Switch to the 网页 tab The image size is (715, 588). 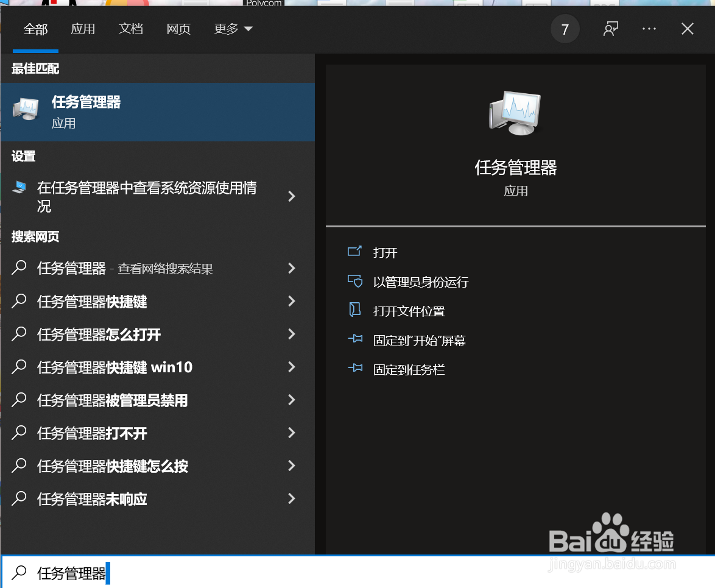click(x=178, y=29)
